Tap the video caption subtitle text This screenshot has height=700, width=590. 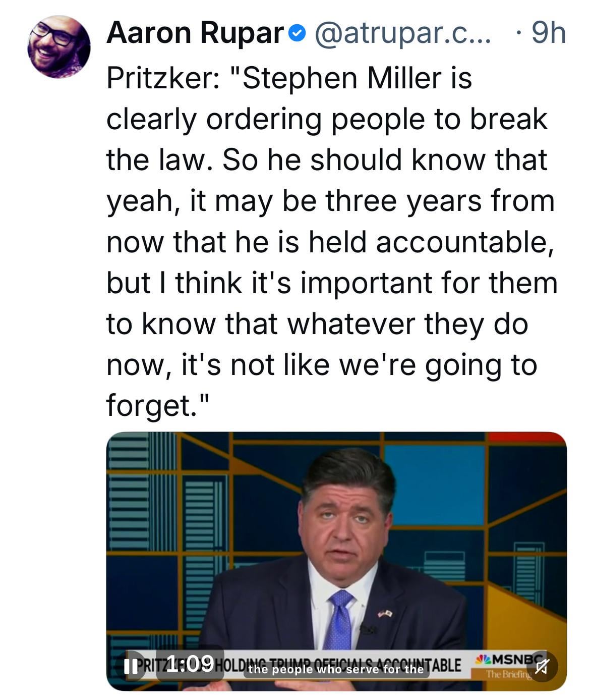click(x=336, y=670)
